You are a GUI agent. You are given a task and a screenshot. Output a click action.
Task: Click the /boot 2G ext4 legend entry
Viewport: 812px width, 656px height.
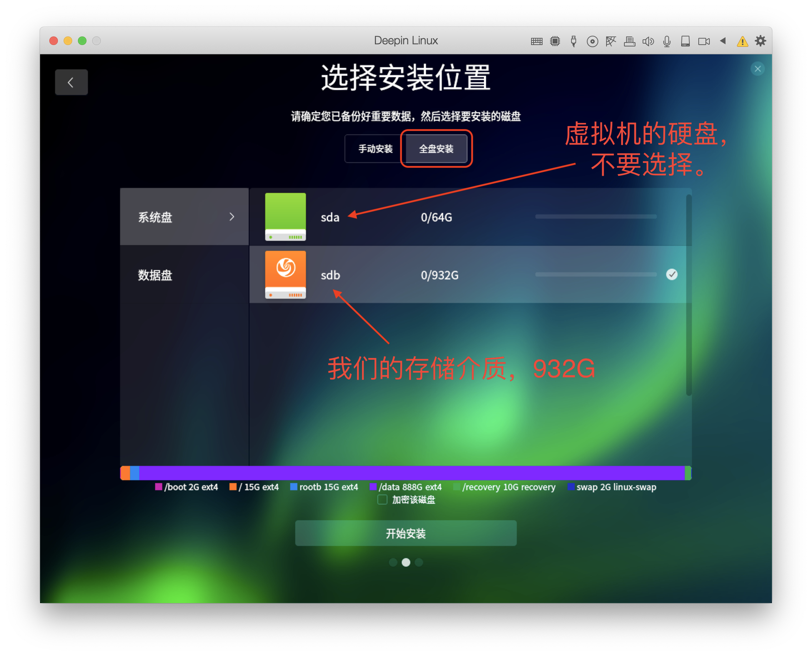pyautogui.click(x=186, y=487)
